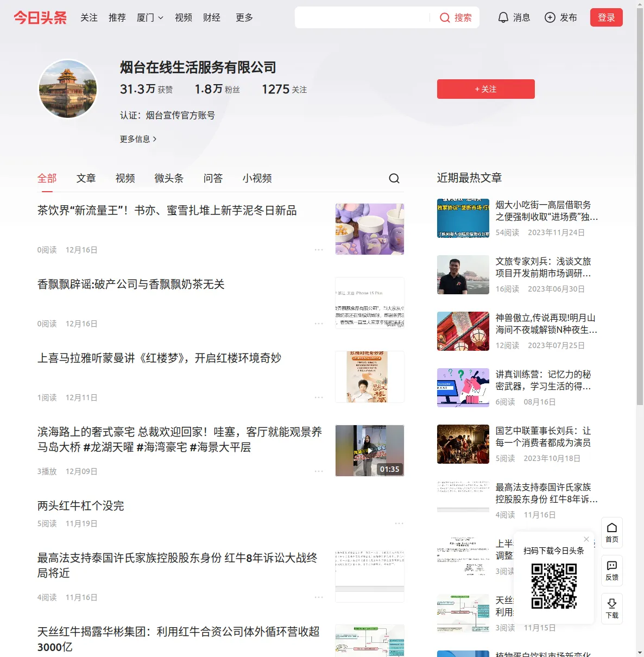Switch to the 微头条 tab
Image resolution: width=644 pixels, height=657 pixels.
169,178
